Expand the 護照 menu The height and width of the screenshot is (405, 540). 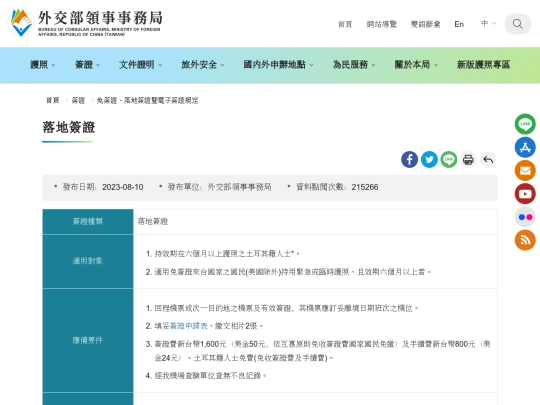tap(42, 65)
